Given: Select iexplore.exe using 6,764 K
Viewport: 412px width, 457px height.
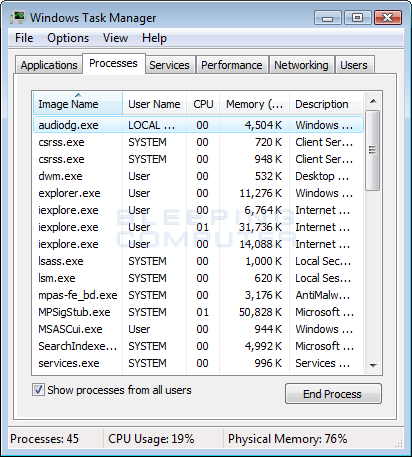Looking at the screenshot, I should coord(198,210).
